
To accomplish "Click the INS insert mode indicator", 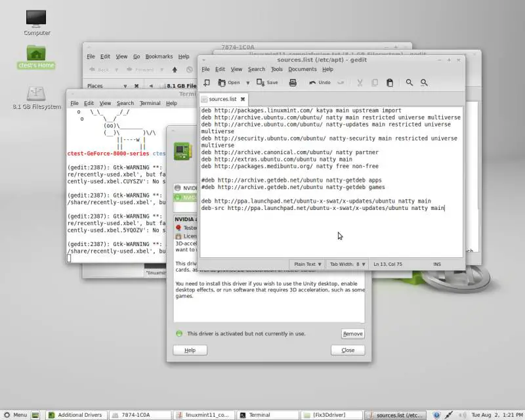I will 437,264.
